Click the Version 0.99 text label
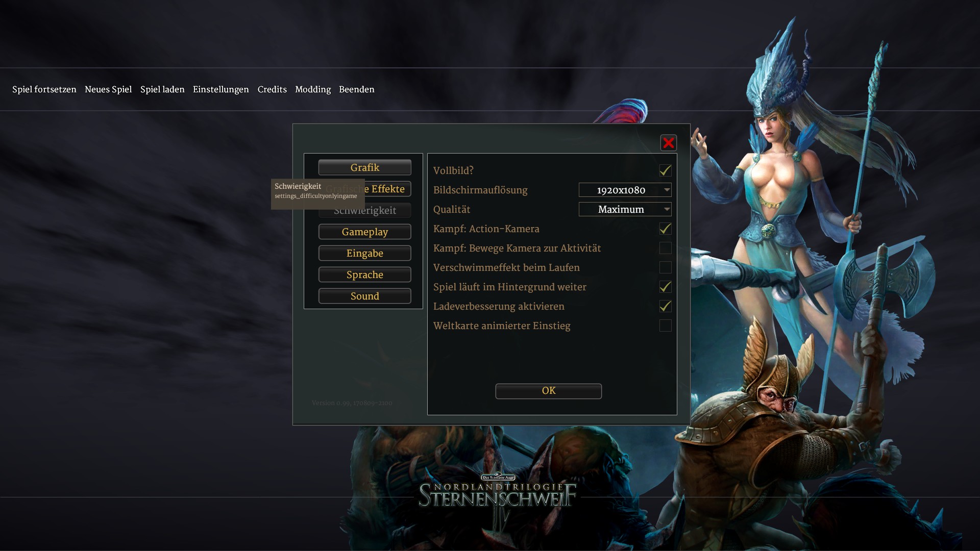The image size is (980, 551). pyautogui.click(x=352, y=403)
